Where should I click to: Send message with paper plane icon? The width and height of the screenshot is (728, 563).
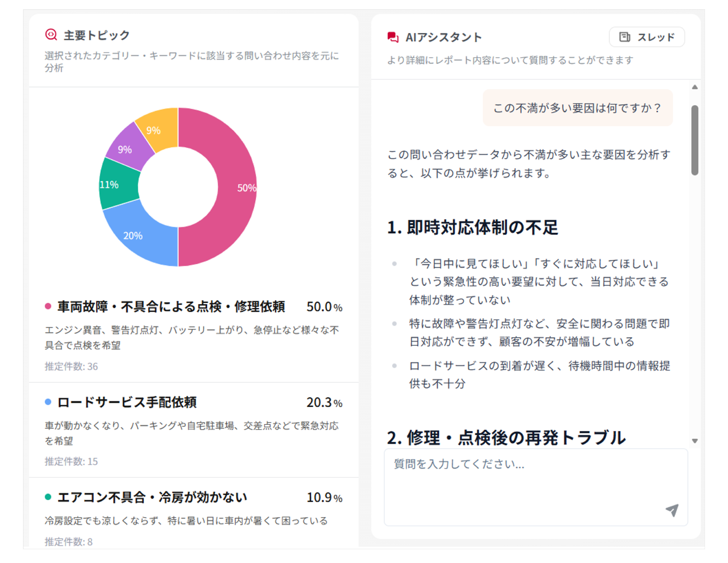point(672,510)
